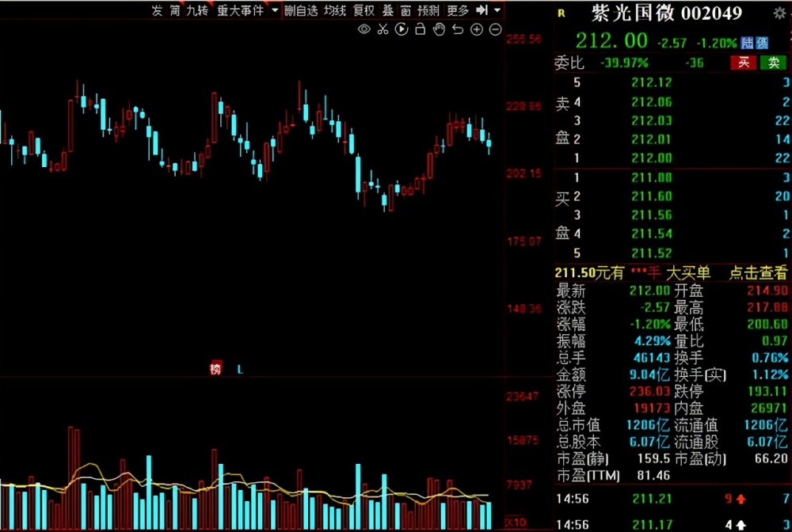Click the 叠 overlay toolbar item
The height and width of the screenshot is (532, 792).
pos(388,10)
